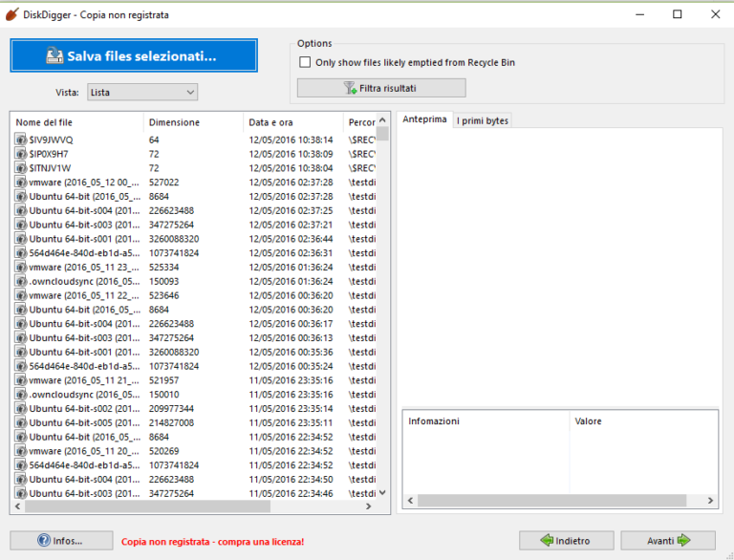
Task: Click the icon of Ubuntu 64-bit-s002 file
Action: [x=21, y=408]
